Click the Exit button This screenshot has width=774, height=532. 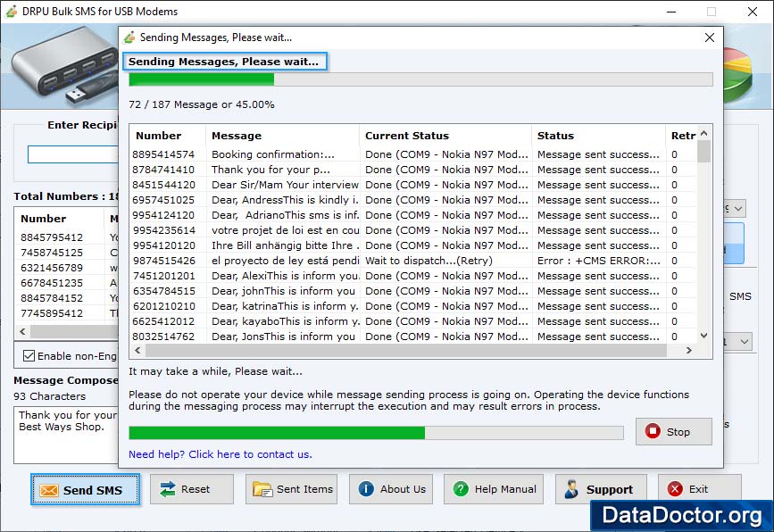[700, 488]
